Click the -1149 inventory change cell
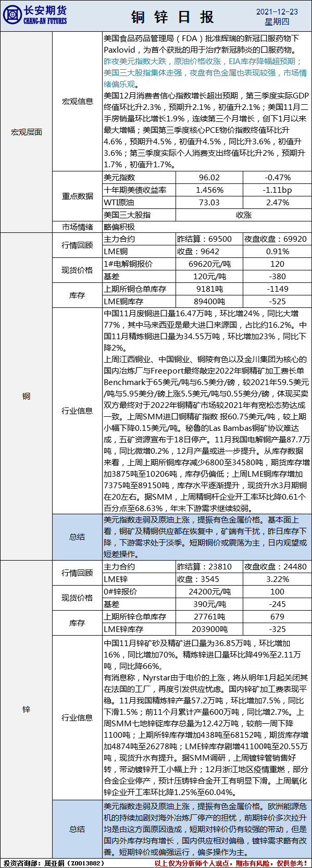This screenshot has width=312, height=868. click(277, 289)
